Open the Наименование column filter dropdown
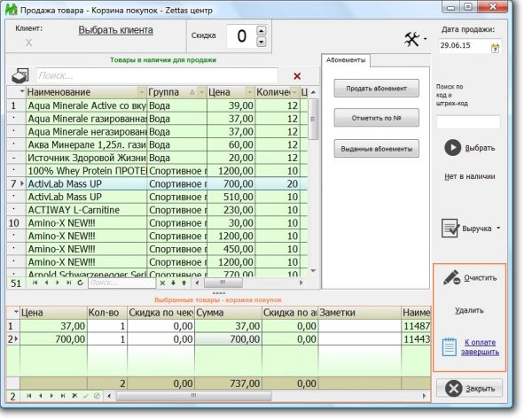Screen dimensions: 532x419 (x=140, y=92)
